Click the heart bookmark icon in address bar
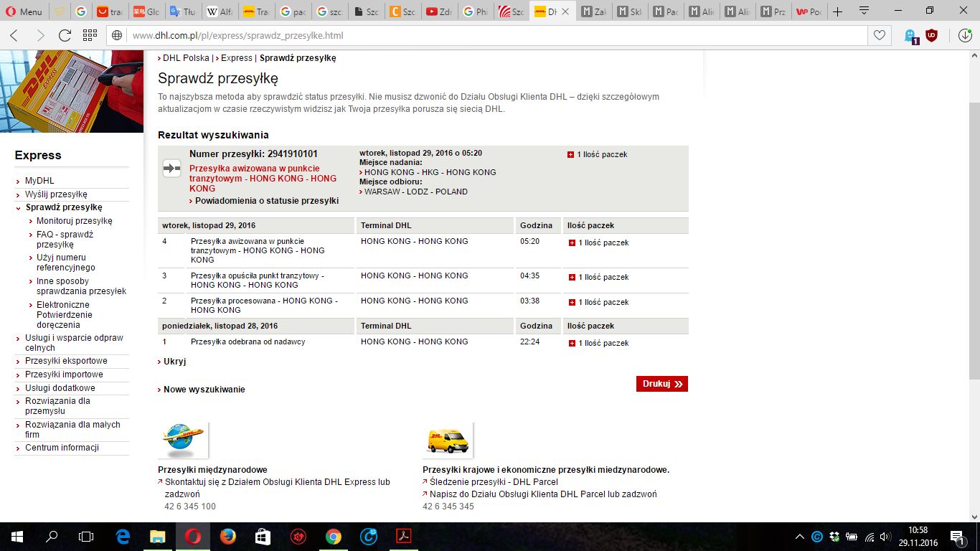Image resolution: width=980 pixels, height=551 pixels. pyautogui.click(x=879, y=35)
